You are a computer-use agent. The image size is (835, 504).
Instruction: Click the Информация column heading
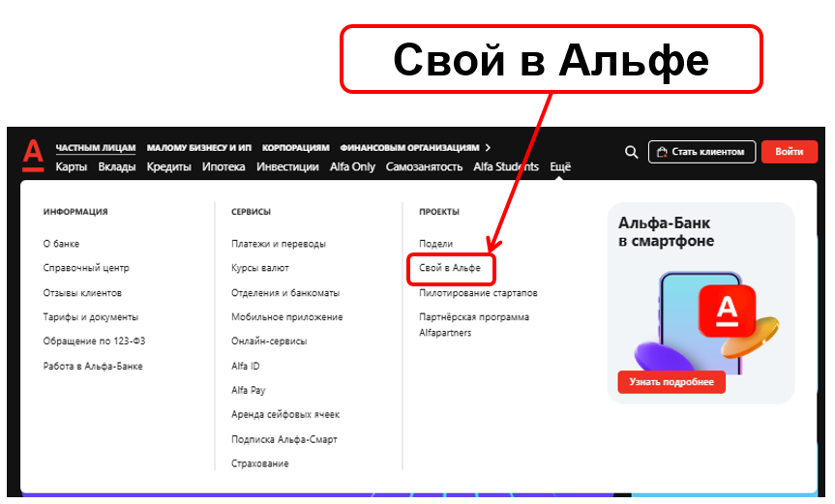click(75, 212)
